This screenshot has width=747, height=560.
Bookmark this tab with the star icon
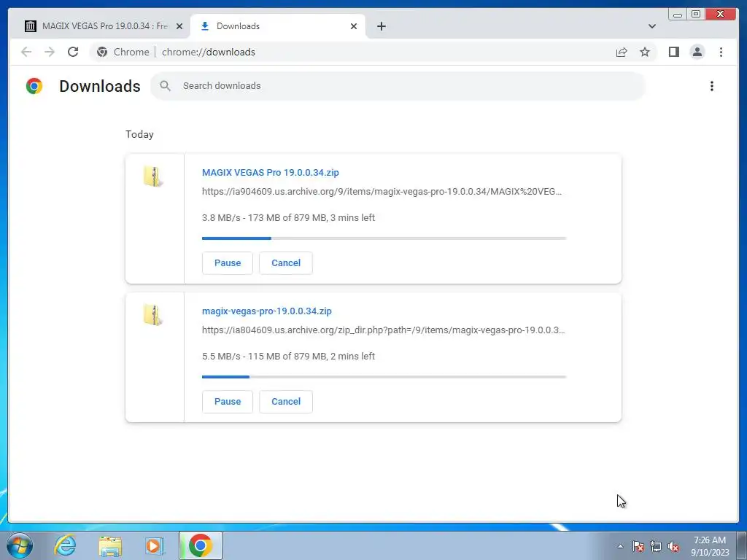click(x=645, y=52)
